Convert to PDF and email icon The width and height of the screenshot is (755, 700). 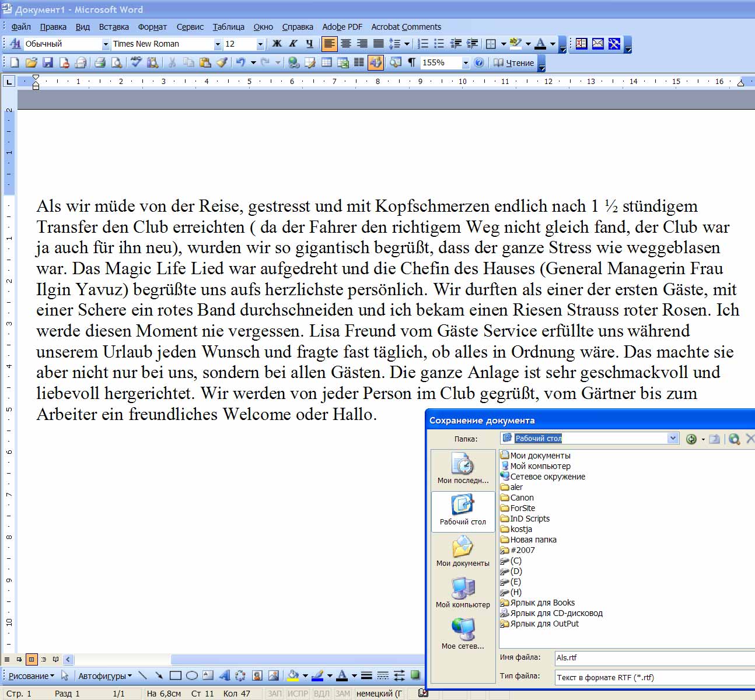pos(598,44)
